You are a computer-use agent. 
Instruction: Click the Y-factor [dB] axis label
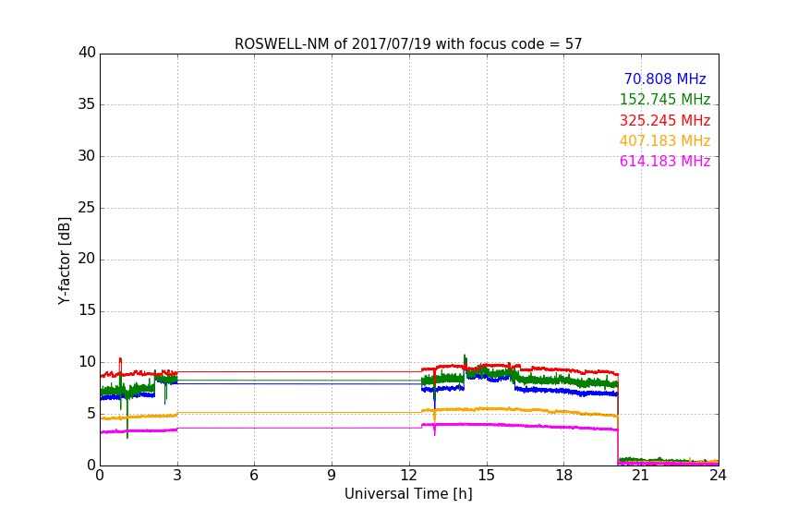point(64,260)
